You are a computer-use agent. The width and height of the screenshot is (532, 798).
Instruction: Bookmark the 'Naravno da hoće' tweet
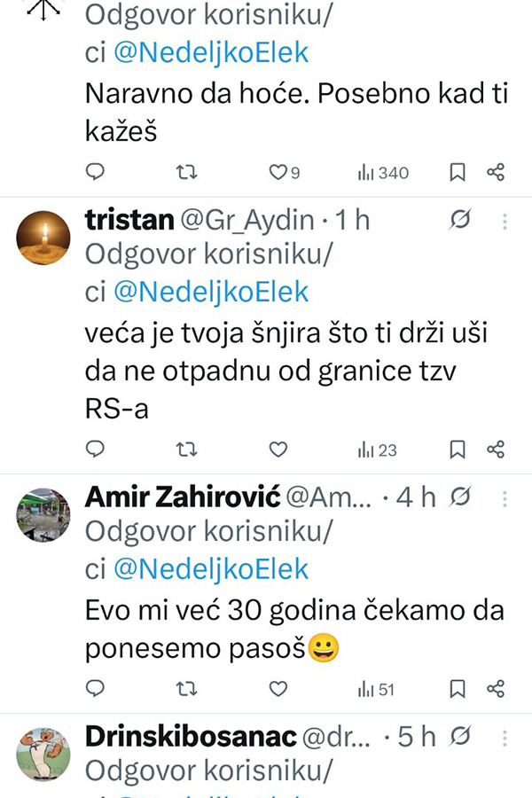[x=458, y=173]
